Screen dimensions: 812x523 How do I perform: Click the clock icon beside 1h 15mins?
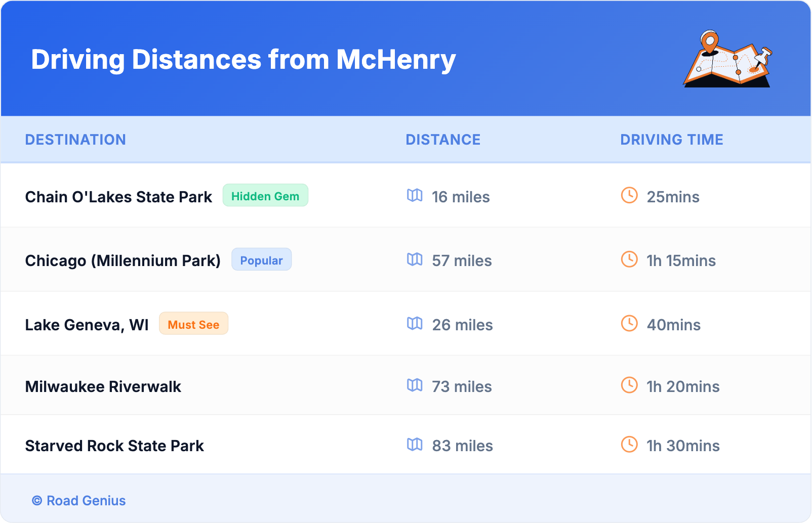629,259
